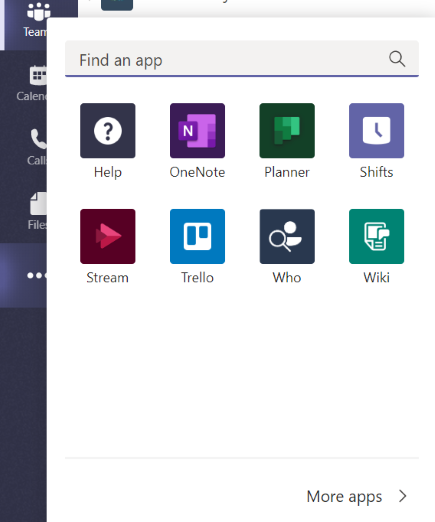Image resolution: width=435 pixels, height=522 pixels.
Task: Click the search magnifier icon
Action: point(397,59)
